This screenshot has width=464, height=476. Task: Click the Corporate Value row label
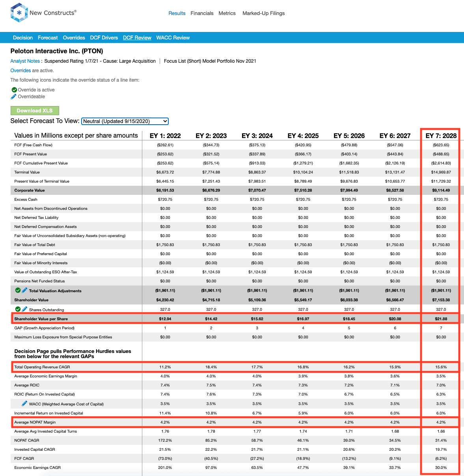pyautogui.click(x=30, y=190)
